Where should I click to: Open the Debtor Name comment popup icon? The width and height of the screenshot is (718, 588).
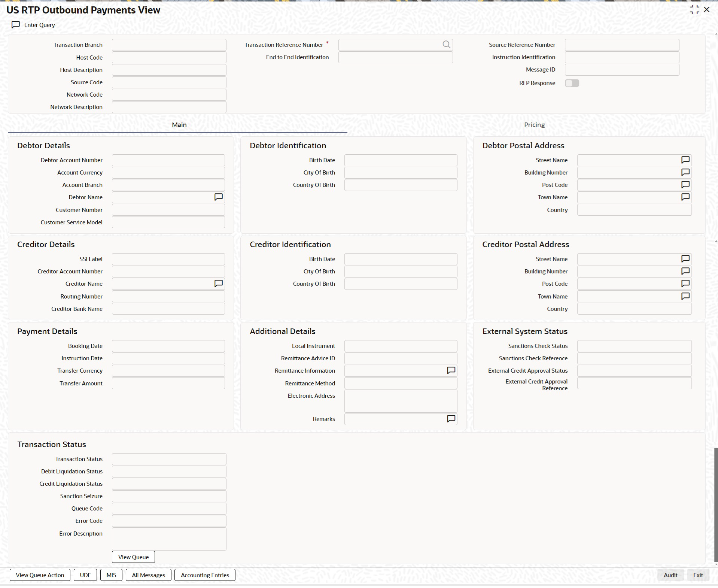[x=219, y=197]
